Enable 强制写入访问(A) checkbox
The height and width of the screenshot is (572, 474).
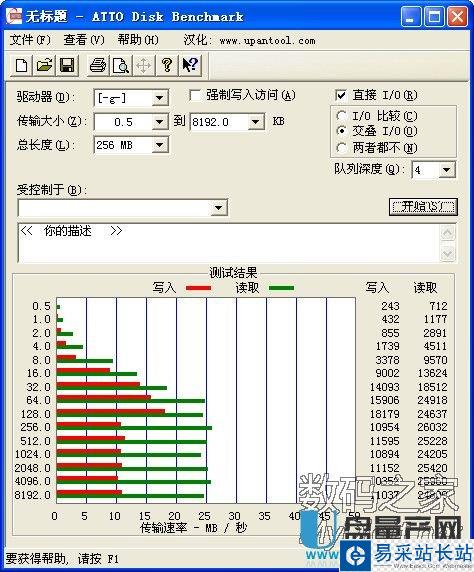195,96
